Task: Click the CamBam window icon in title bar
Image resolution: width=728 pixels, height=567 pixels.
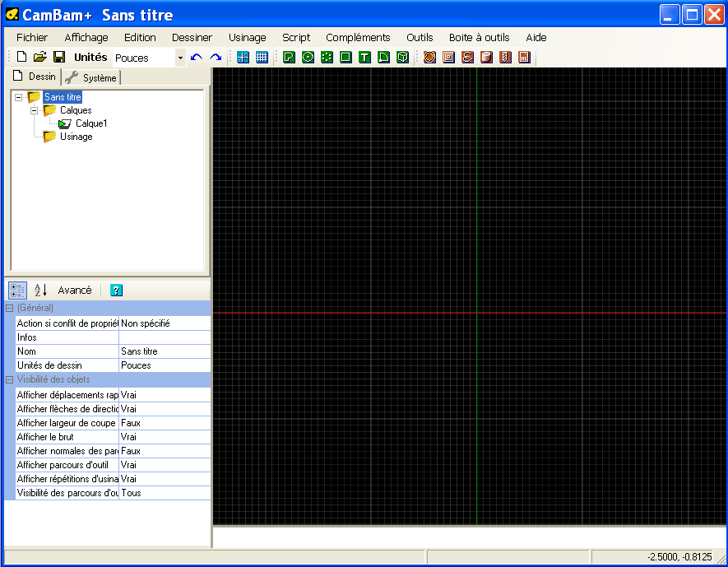Action: (x=12, y=14)
